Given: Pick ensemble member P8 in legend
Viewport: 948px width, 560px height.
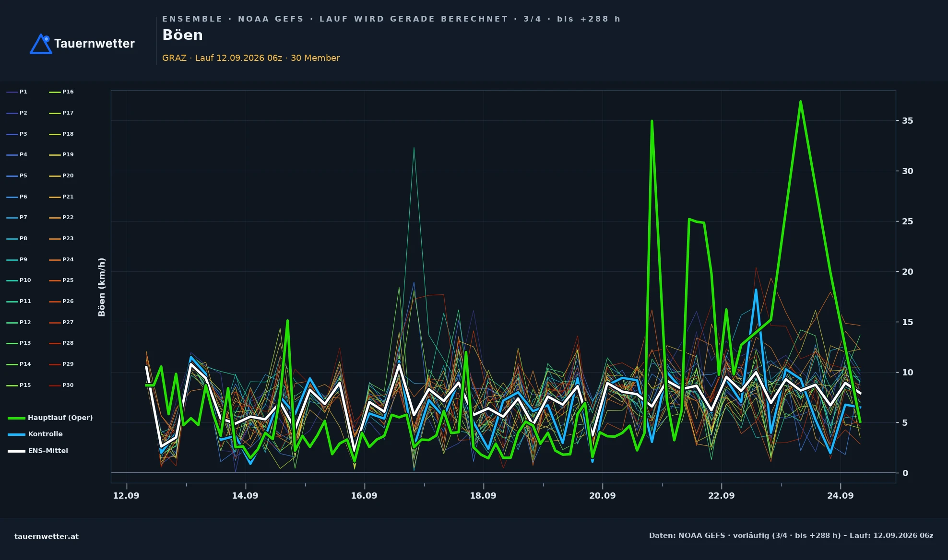Looking at the screenshot, I should 17,238.
